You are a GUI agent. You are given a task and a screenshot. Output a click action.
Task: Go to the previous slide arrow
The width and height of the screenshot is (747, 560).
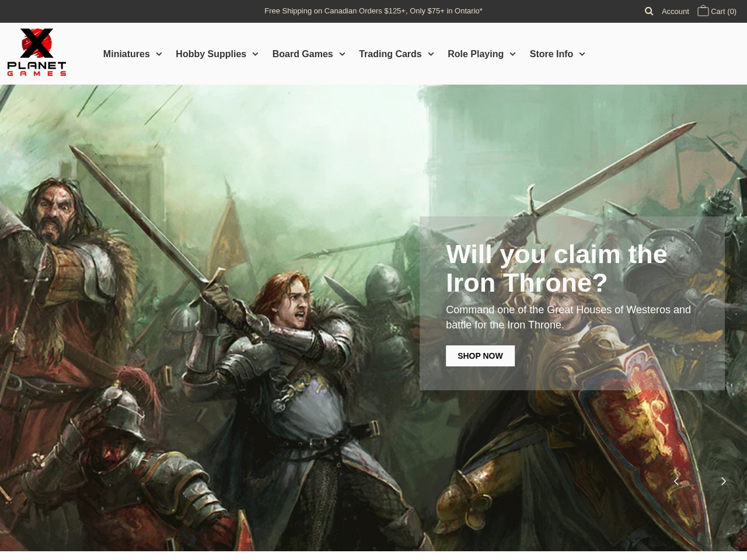(x=676, y=481)
